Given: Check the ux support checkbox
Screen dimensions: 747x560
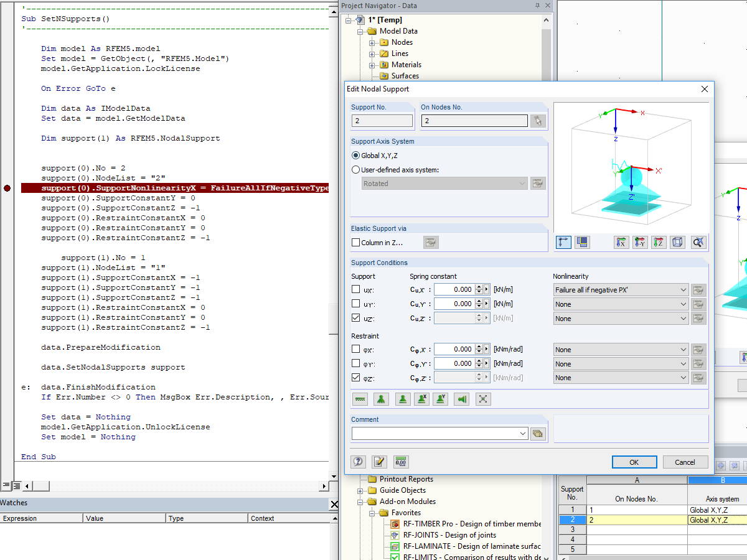Looking at the screenshot, I should point(357,289).
